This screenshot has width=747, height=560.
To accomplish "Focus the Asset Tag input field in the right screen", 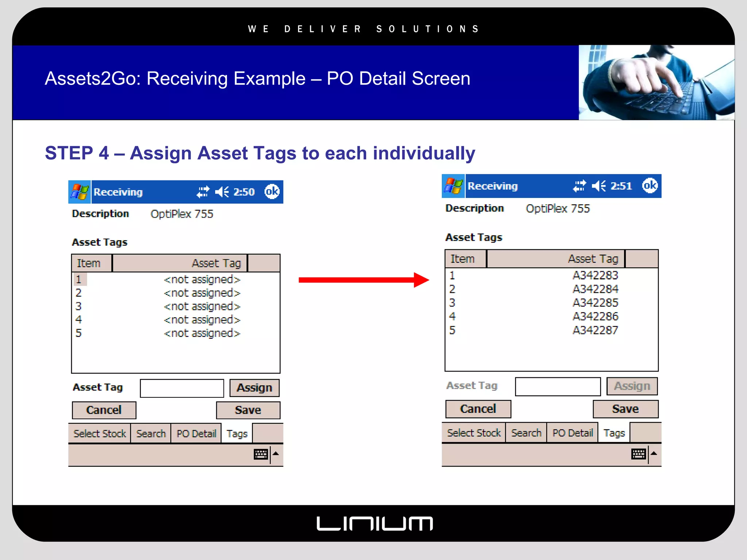I will click(x=558, y=386).
